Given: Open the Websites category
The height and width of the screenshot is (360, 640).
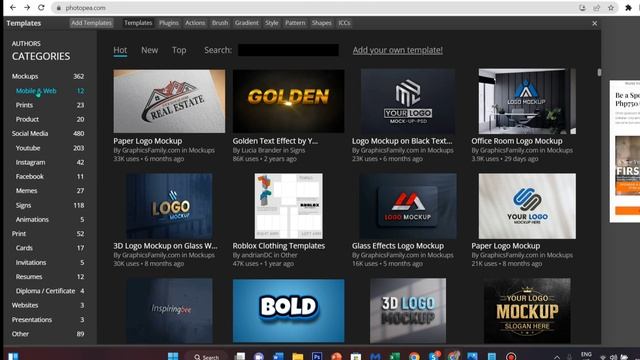Looking at the screenshot, I should pos(48,305).
